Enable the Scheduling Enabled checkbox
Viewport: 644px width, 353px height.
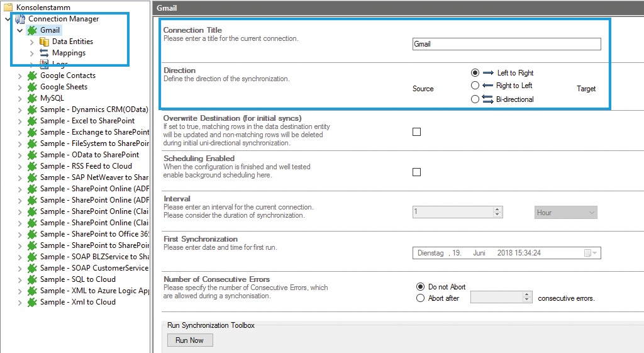pos(416,172)
